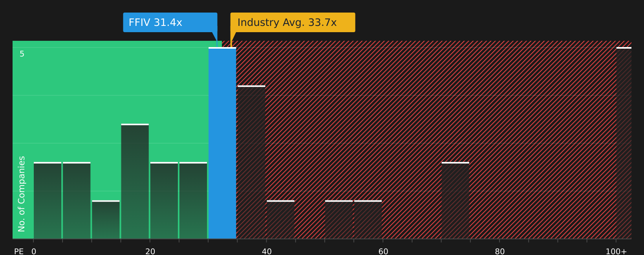Click the x-axis label 20
Image resolution: width=644 pixels, height=255 pixels.
150,251
